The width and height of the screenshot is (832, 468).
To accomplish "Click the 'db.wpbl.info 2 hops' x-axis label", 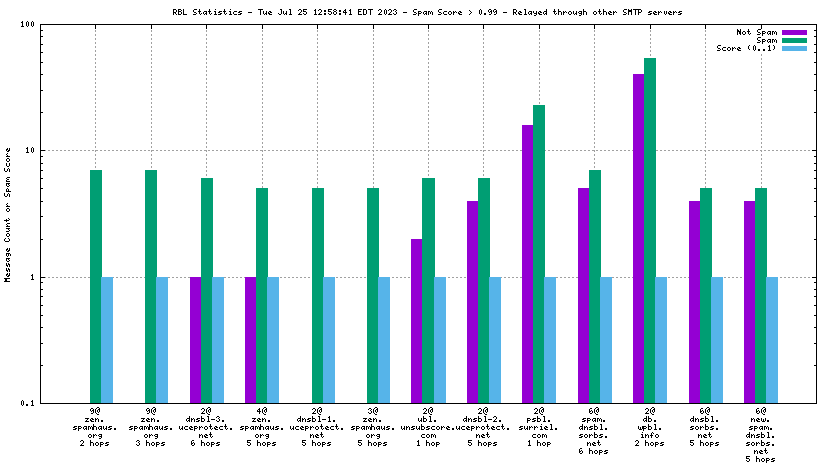I will pos(650,427).
